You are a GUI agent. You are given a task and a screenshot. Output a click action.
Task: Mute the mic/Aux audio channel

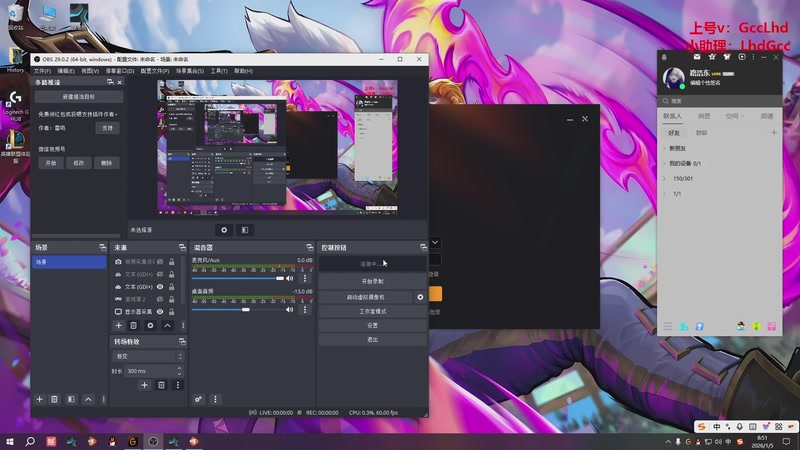pyautogui.click(x=290, y=278)
